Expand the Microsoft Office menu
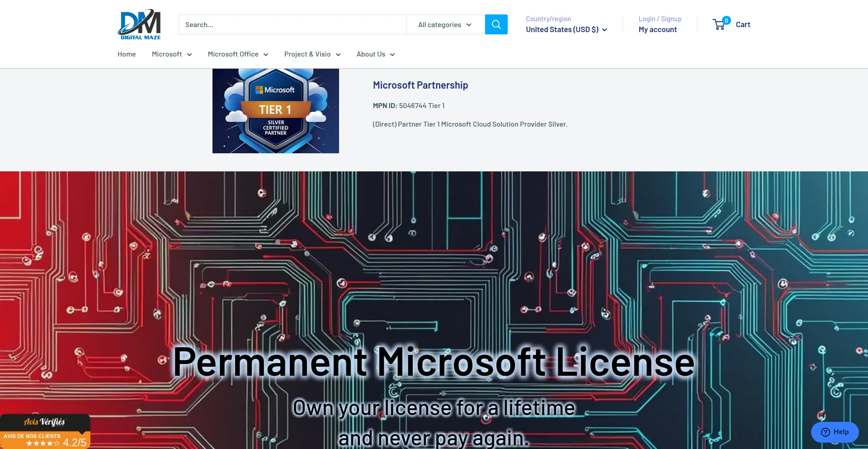Viewport: 868px width, 449px height. pyautogui.click(x=238, y=54)
